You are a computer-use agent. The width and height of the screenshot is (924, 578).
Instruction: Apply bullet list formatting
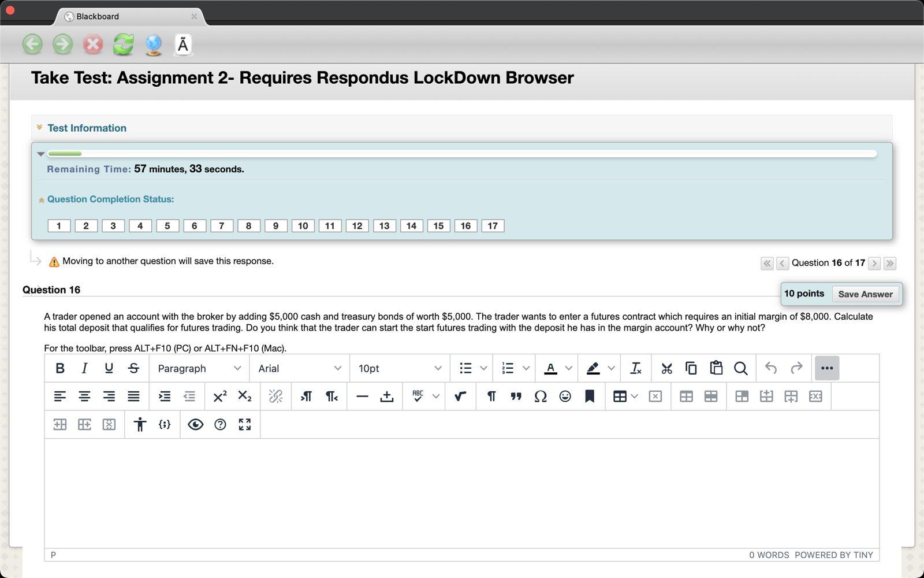[465, 368]
